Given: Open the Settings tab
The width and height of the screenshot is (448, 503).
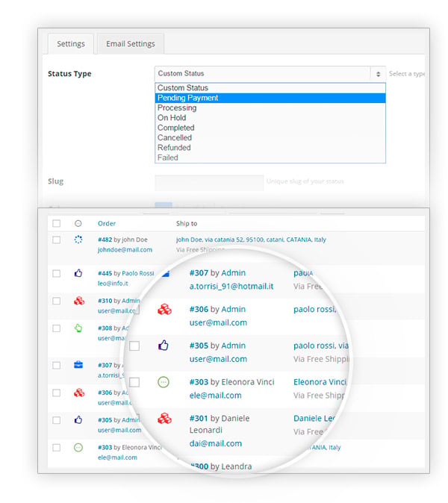Looking at the screenshot, I should (71, 44).
